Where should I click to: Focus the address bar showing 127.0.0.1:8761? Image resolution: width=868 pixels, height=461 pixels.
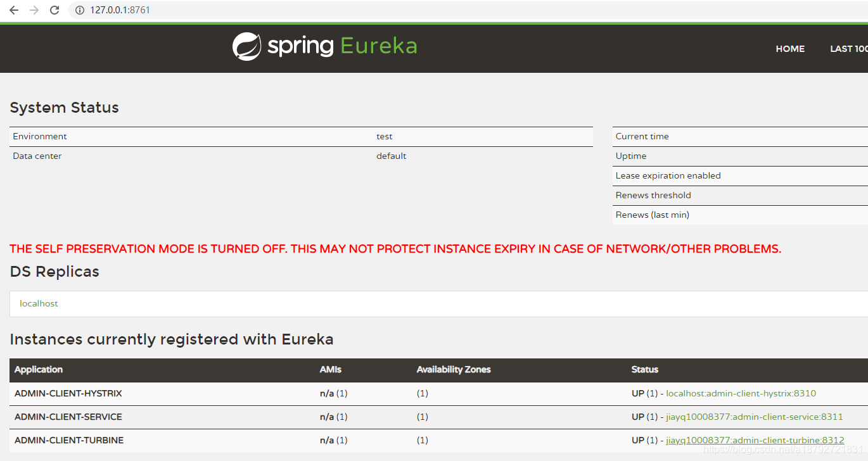coord(469,10)
